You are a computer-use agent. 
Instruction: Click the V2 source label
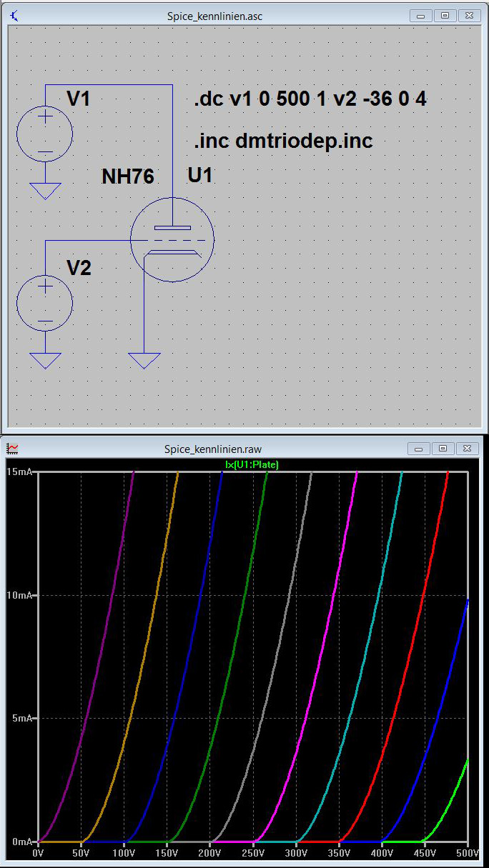click(79, 269)
